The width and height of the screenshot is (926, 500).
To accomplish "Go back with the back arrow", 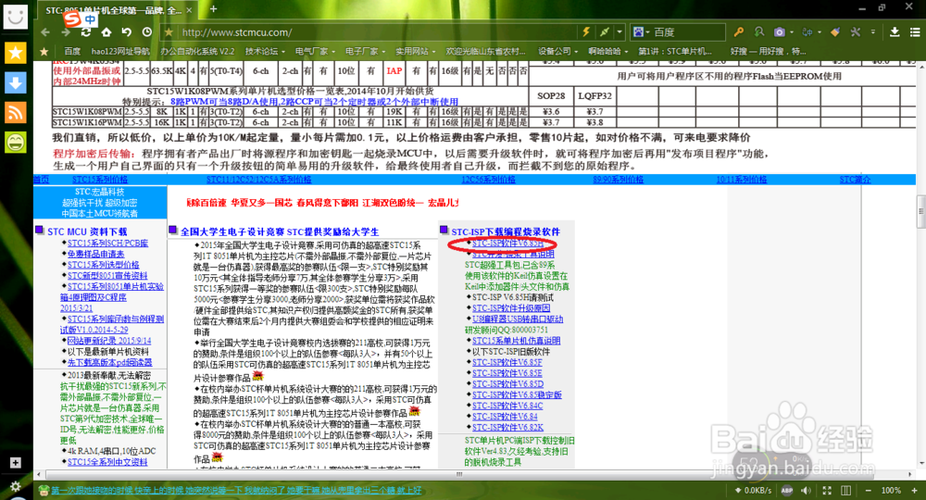I will [x=45, y=32].
